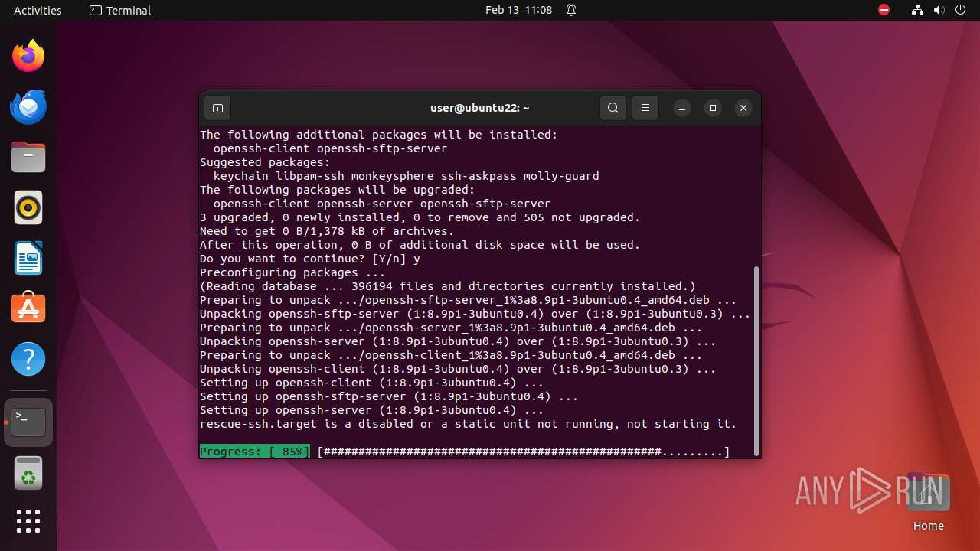The image size is (980, 551).
Task: Click the 'rescue-ssh.target' message line
Action: click(468, 424)
